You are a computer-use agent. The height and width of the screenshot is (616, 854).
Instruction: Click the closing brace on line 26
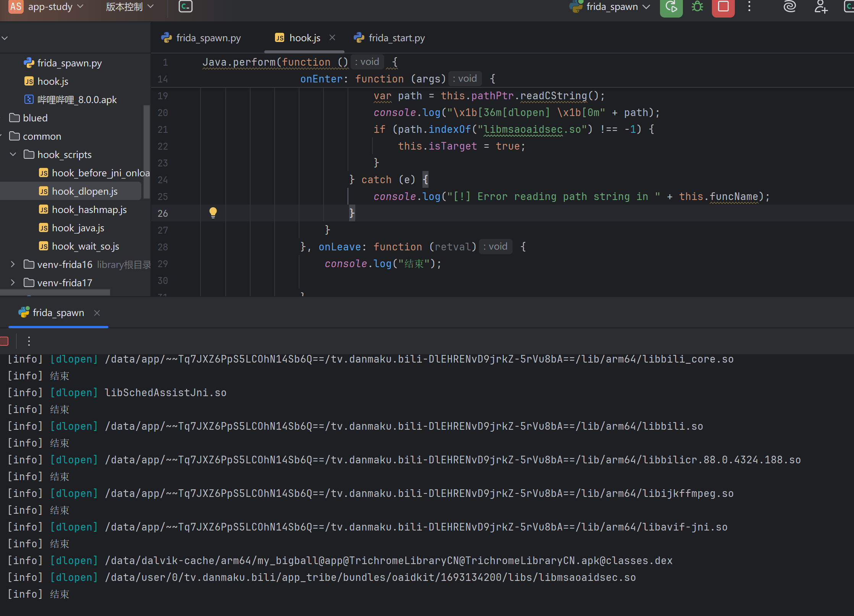352,213
